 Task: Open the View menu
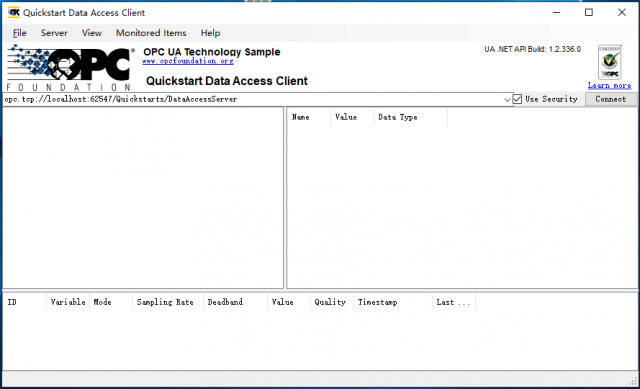(91, 33)
